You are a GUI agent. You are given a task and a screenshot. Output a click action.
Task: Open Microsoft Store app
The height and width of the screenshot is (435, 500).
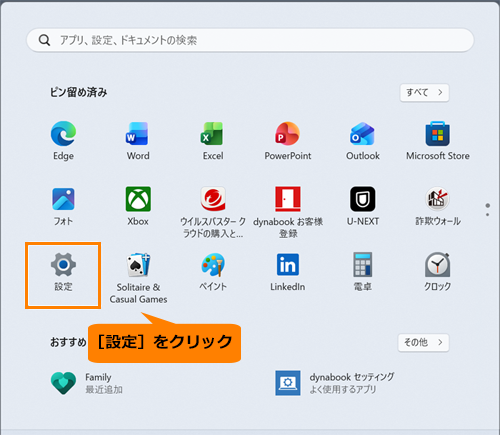tap(438, 134)
